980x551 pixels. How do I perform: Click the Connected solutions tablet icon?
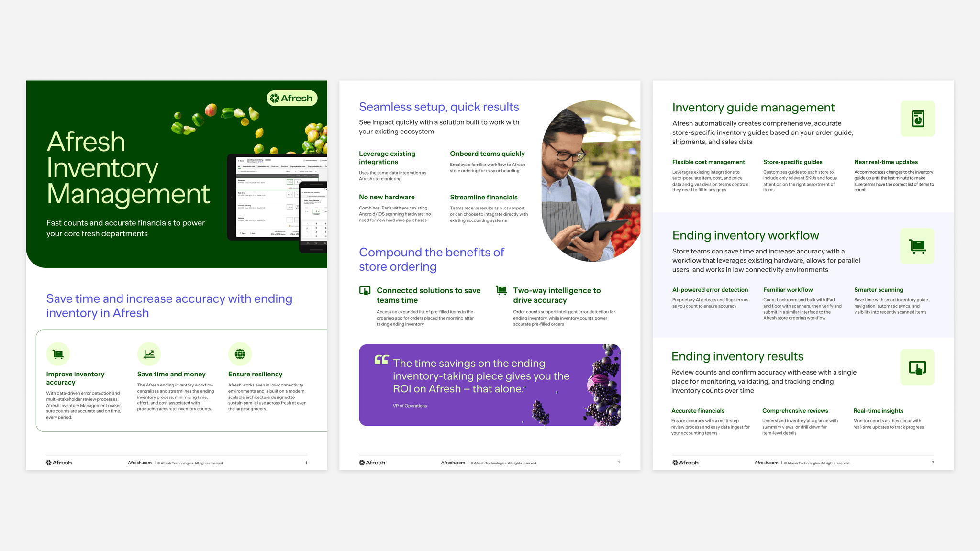point(365,290)
